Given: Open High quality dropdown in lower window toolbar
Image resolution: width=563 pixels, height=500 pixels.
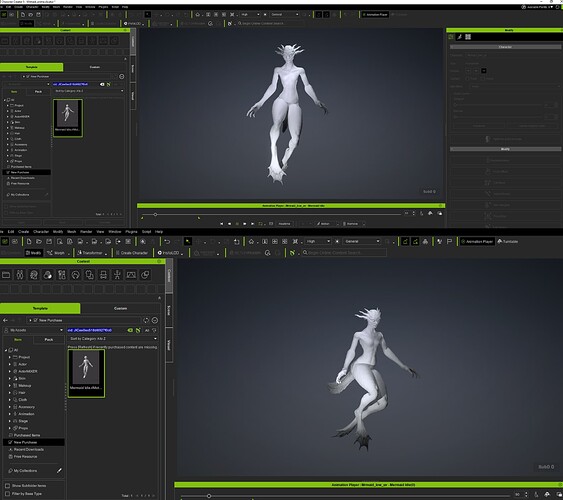Looking at the screenshot, I should tap(318, 242).
